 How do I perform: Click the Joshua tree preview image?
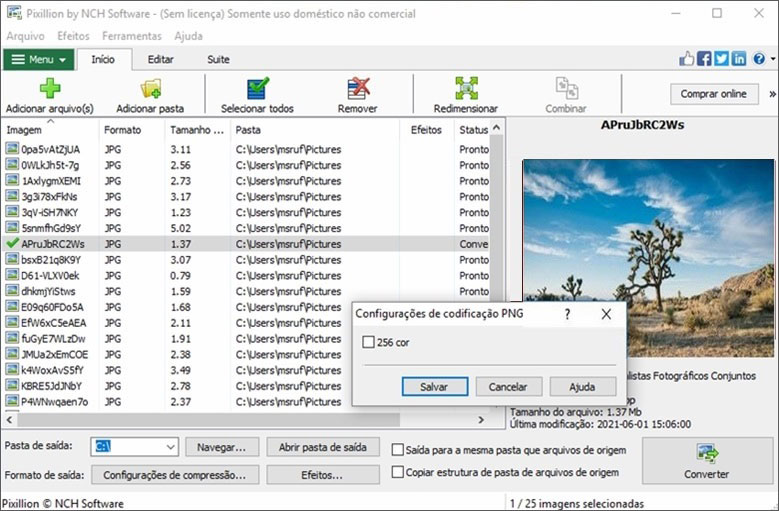click(x=648, y=258)
